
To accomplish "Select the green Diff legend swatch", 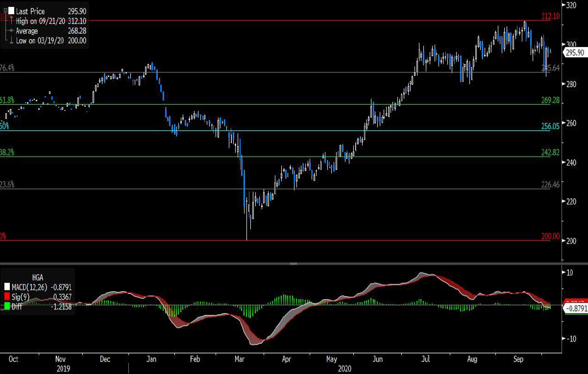I will coord(7,306).
